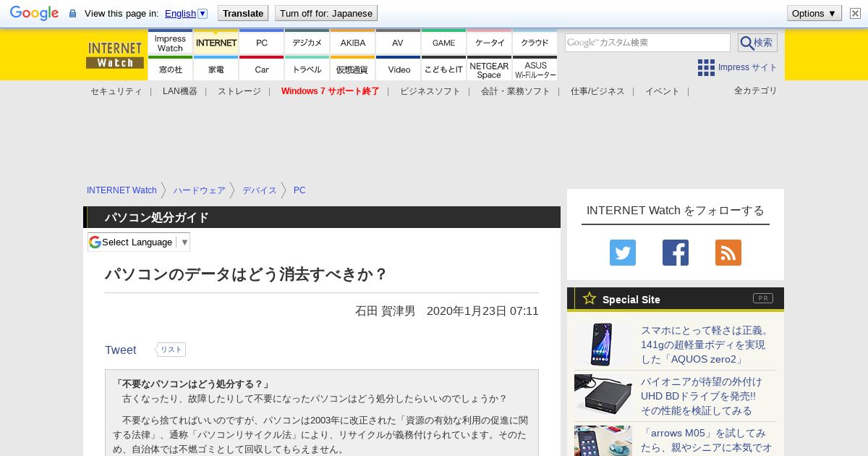Click the INTERNET Watch site logo
The image size is (868, 456).
(115, 54)
